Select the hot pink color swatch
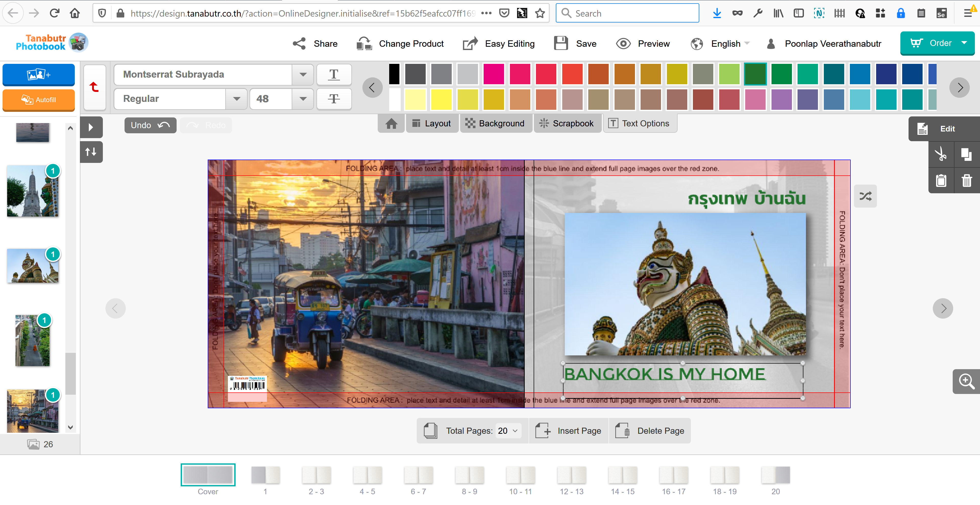Screen dimensions: 980x505 pos(493,74)
